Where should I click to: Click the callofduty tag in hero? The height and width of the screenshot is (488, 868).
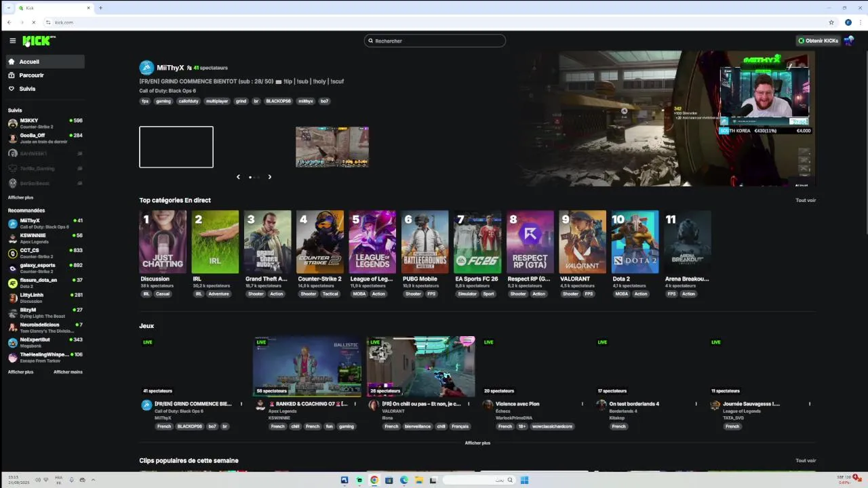(x=188, y=101)
